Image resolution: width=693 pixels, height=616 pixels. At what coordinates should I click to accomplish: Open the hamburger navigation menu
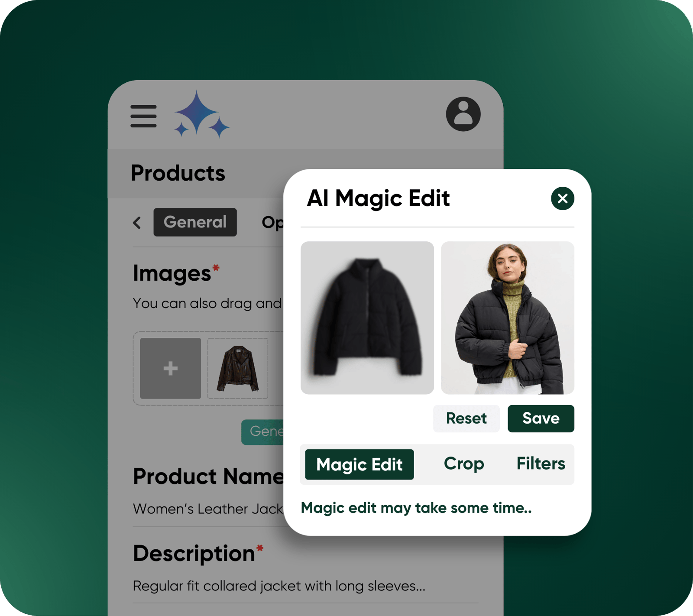point(143,116)
